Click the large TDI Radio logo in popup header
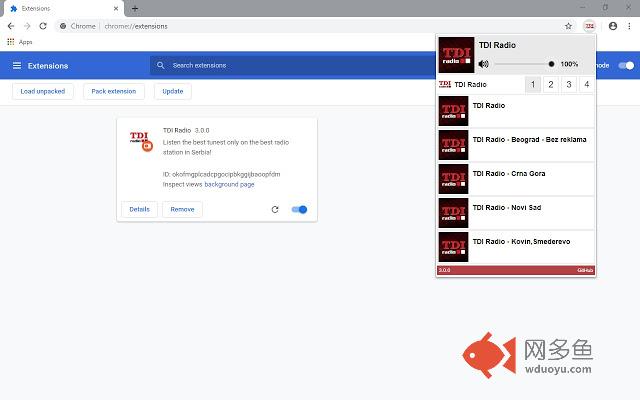The image size is (640, 400). (x=456, y=55)
